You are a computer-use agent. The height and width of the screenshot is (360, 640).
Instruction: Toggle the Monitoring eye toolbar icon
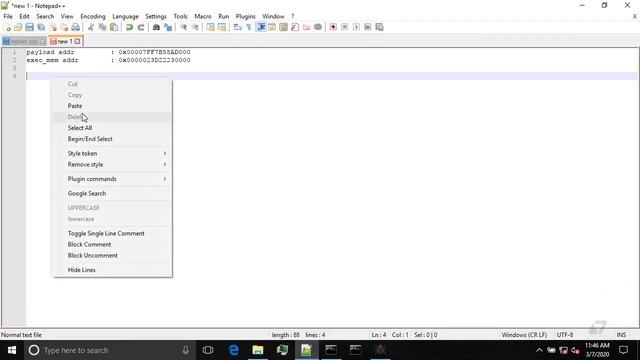pos(318,27)
